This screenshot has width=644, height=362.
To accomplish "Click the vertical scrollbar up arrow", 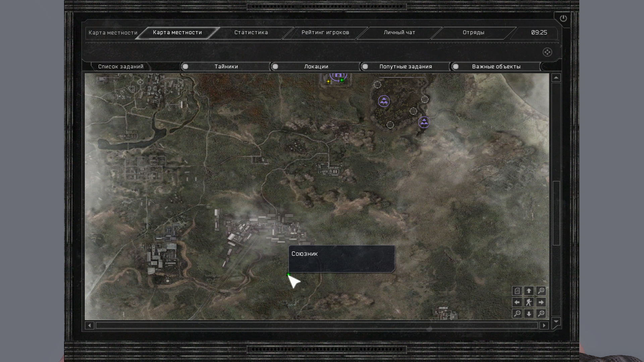I will coord(556,78).
